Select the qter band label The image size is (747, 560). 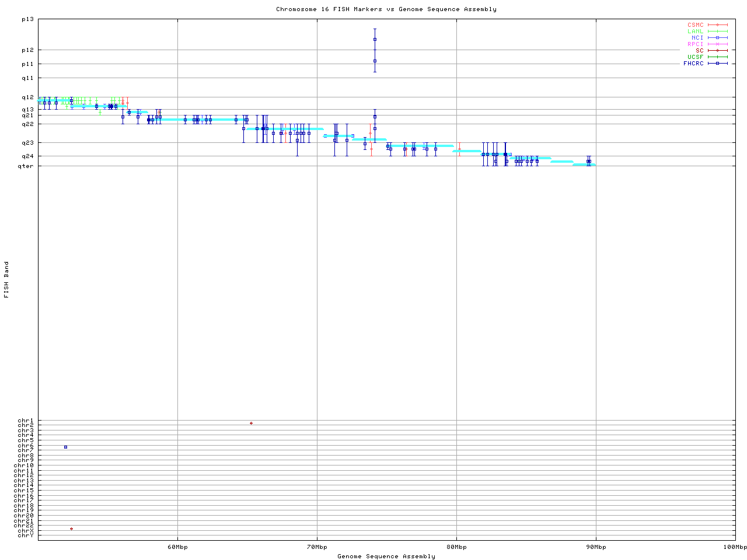coord(26,166)
